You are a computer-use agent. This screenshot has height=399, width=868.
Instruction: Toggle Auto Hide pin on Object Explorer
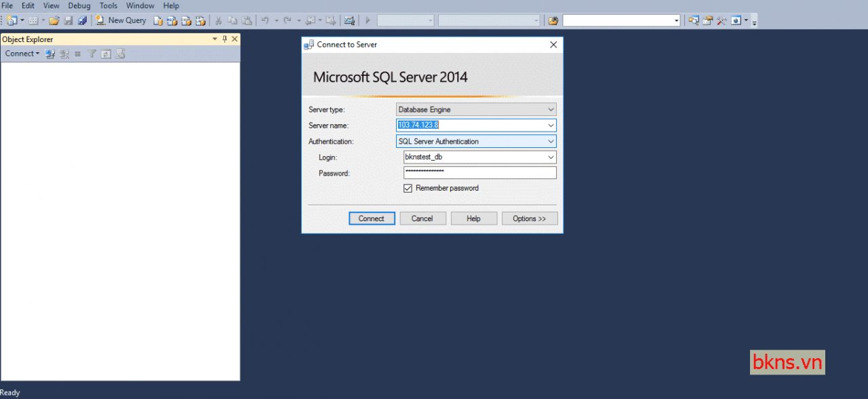point(225,39)
